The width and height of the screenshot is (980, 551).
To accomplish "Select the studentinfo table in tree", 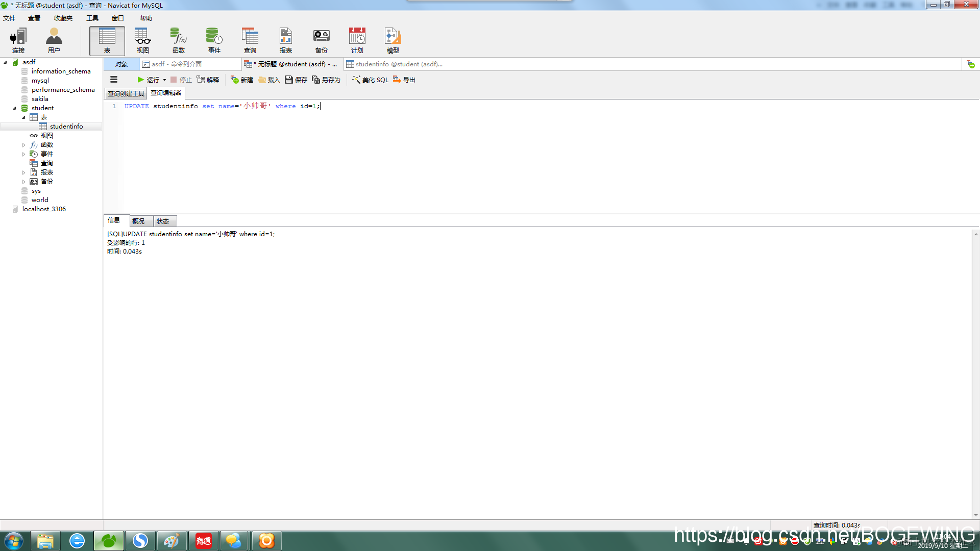I will [66, 127].
